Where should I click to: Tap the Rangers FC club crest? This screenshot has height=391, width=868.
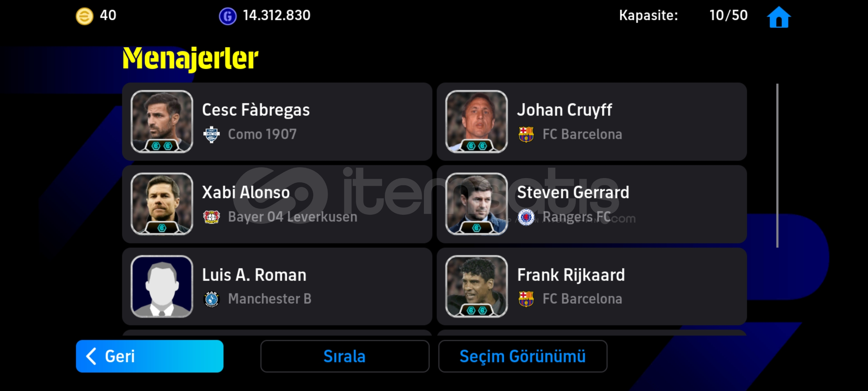[526, 217]
